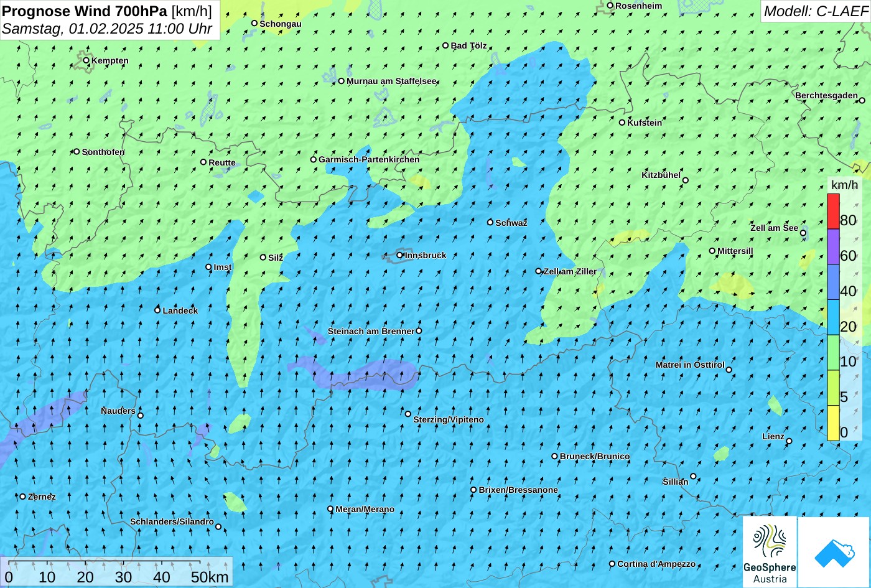
Task: Click the Murnau am Staffelsee marker
Action: pyautogui.click(x=342, y=81)
